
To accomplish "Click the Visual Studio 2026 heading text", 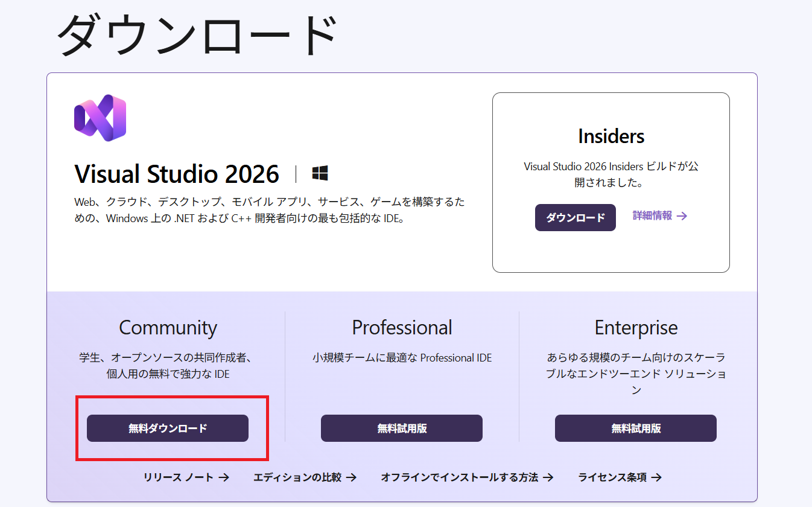I will [x=177, y=174].
